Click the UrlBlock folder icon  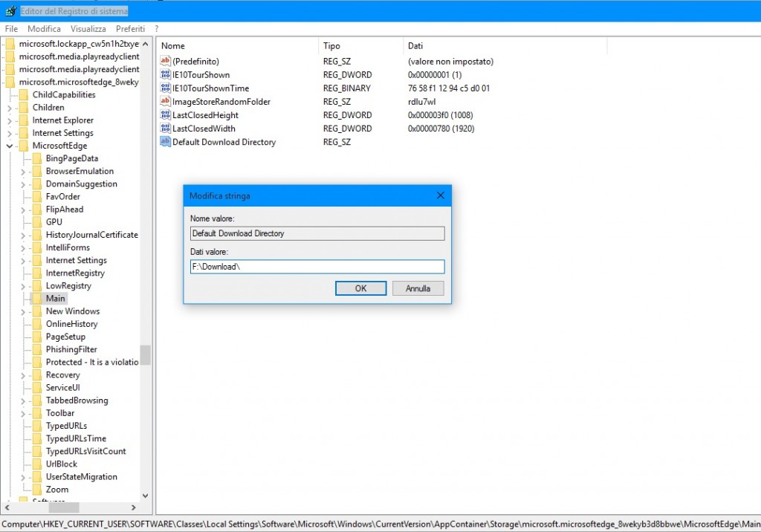click(37, 464)
